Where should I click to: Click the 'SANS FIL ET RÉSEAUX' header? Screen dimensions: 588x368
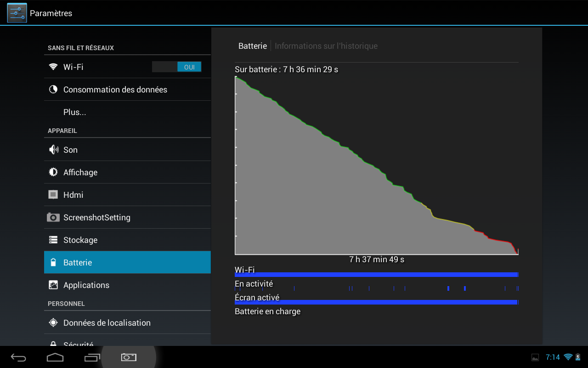click(x=81, y=48)
